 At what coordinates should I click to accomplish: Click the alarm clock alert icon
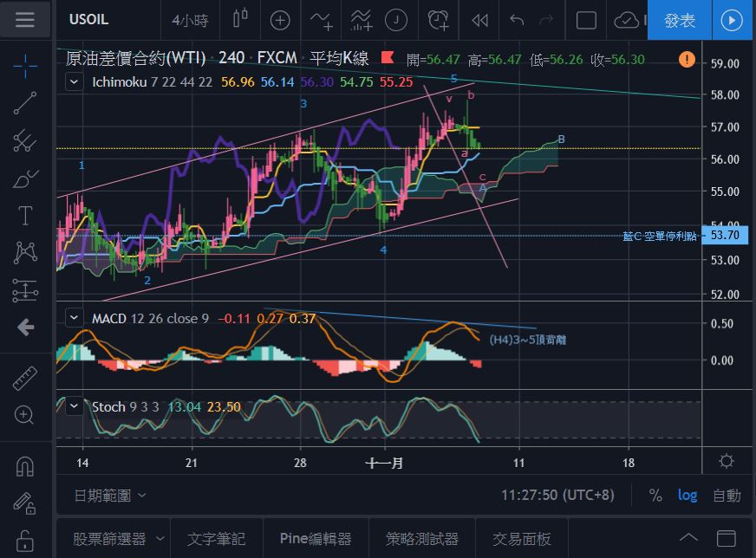pyautogui.click(x=439, y=19)
